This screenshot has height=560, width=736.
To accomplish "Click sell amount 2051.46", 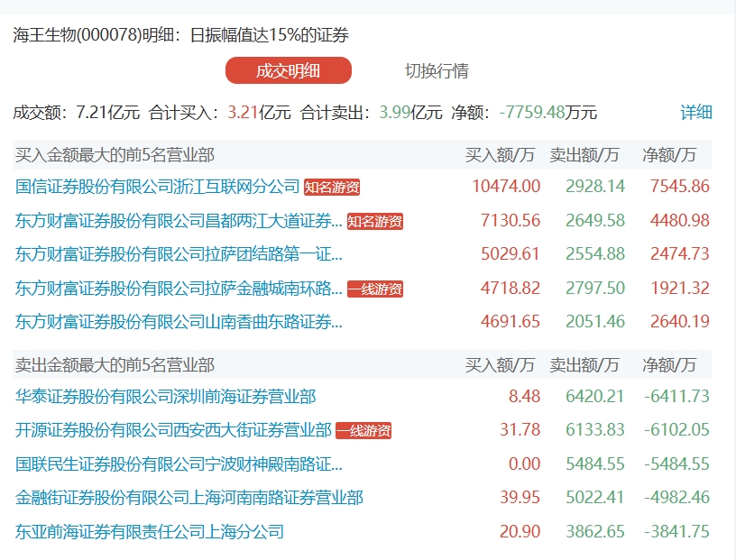I will (595, 322).
